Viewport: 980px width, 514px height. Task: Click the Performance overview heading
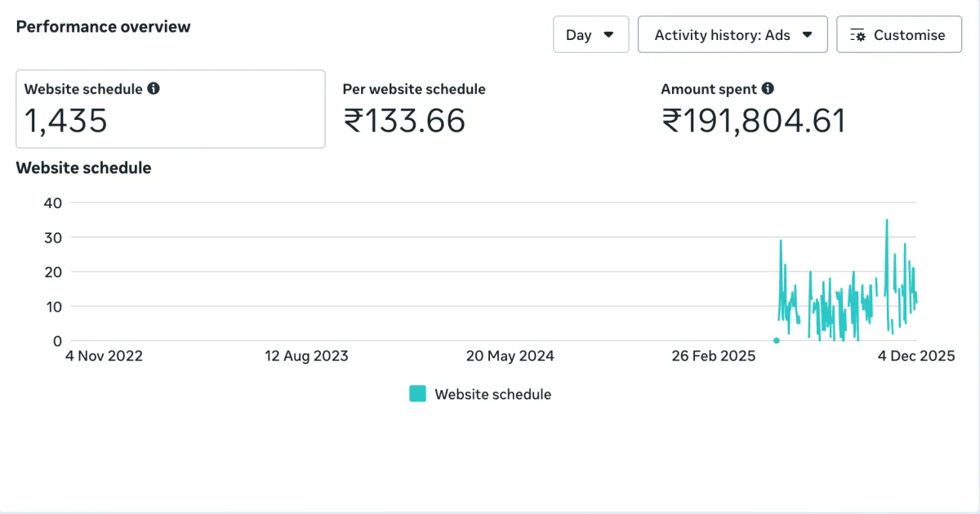103,26
